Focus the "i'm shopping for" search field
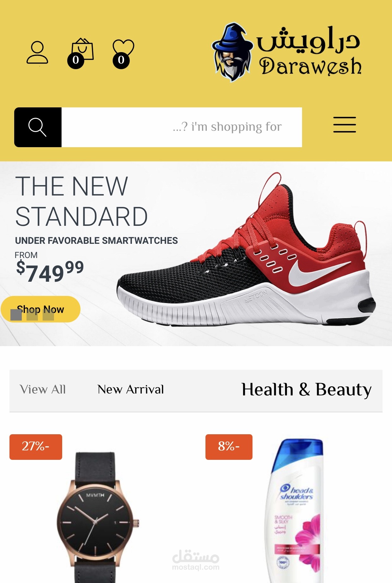Image resolution: width=392 pixels, height=583 pixels. click(182, 127)
